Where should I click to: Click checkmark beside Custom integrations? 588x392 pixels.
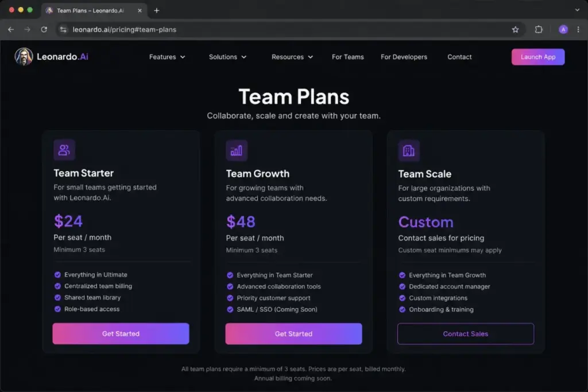click(x=402, y=298)
